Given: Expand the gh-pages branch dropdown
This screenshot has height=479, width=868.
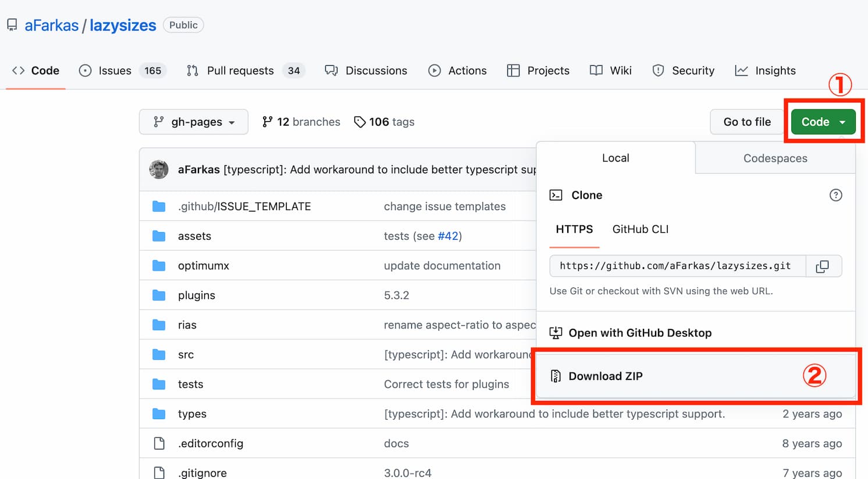Looking at the screenshot, I should 194,122.
